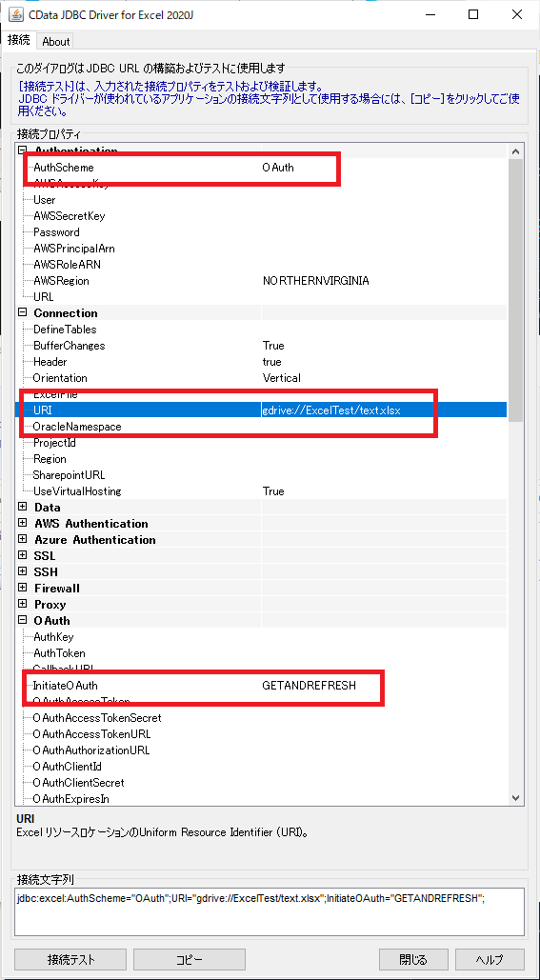Screen dimensions: 540x980
Task: Expand the AWS Authentication section
Action: coord(23,523)
